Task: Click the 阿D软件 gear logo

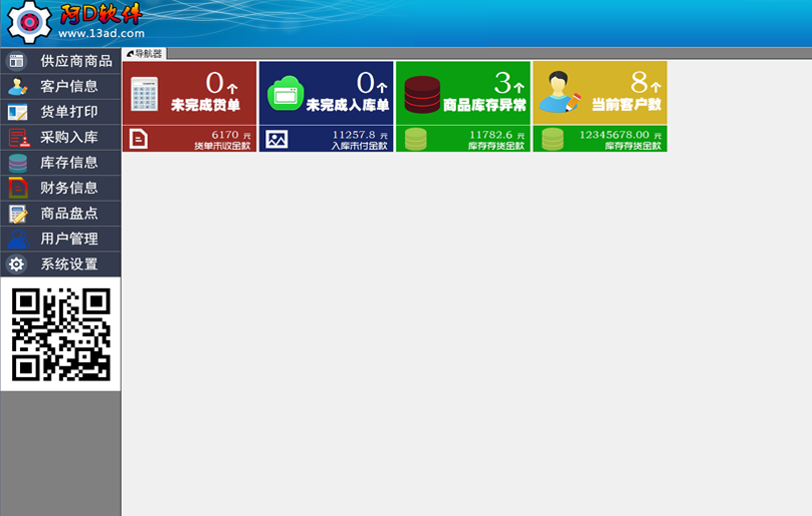Action: (29, 22)
